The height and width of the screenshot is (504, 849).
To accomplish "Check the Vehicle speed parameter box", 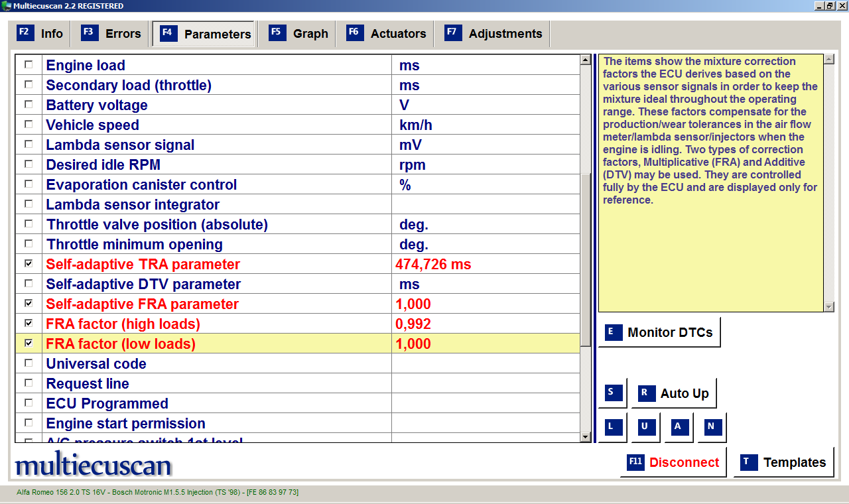I will pos(29,125).
